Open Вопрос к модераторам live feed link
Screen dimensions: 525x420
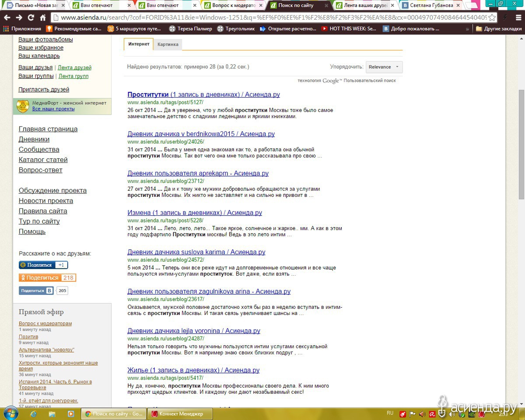[45, 324]
